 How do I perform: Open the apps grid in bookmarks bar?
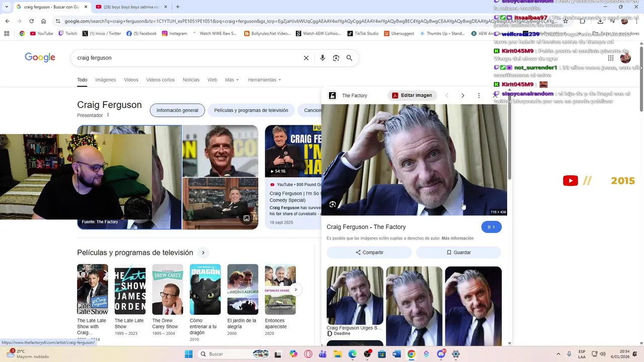7,34
